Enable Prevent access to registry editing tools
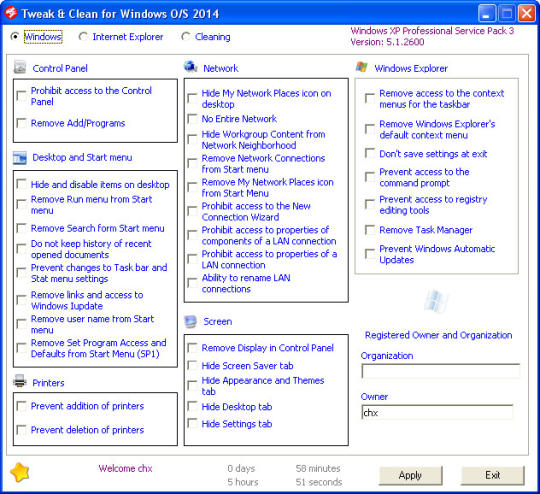Screen dimensions: 540x494 370,204
